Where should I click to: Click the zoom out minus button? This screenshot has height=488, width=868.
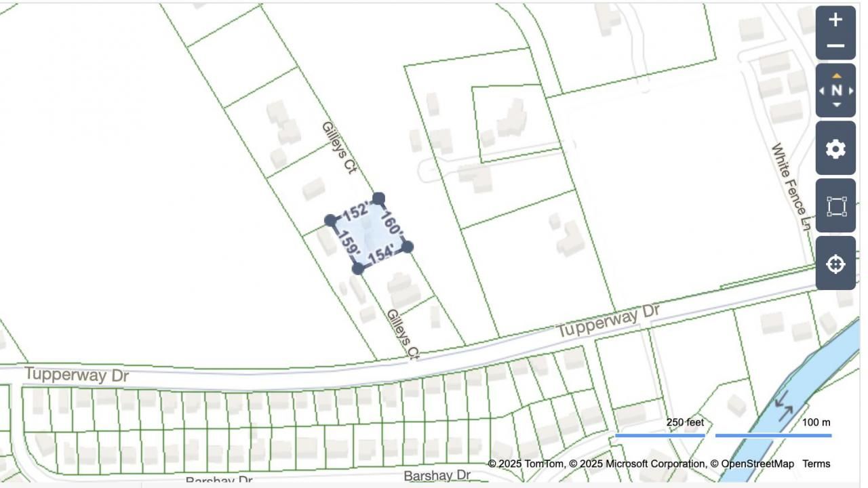pos(835,46)
